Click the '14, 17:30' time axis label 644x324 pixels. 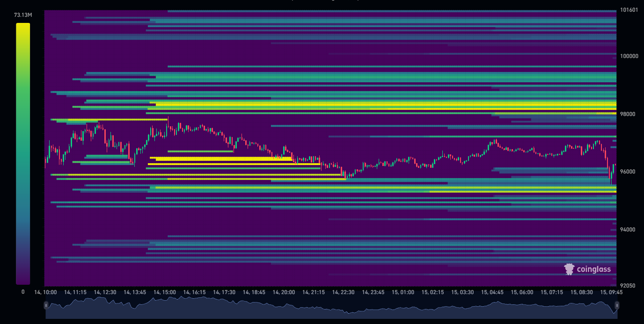224,292
